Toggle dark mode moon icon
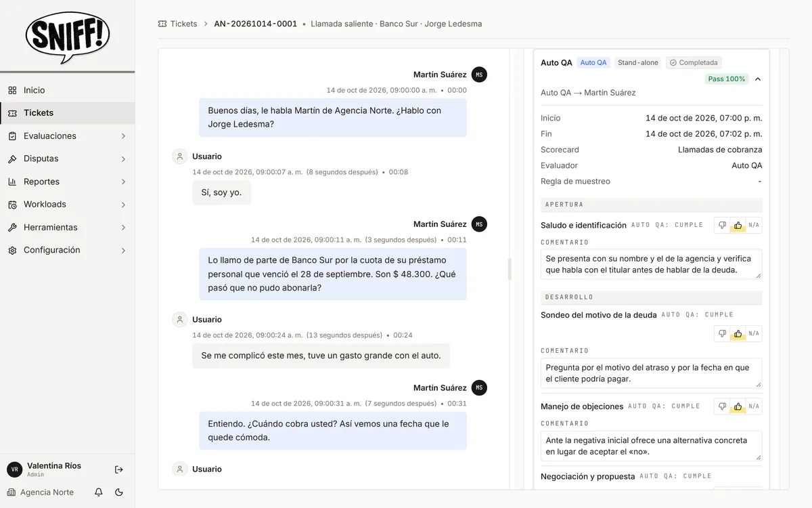 click(119, 492)
